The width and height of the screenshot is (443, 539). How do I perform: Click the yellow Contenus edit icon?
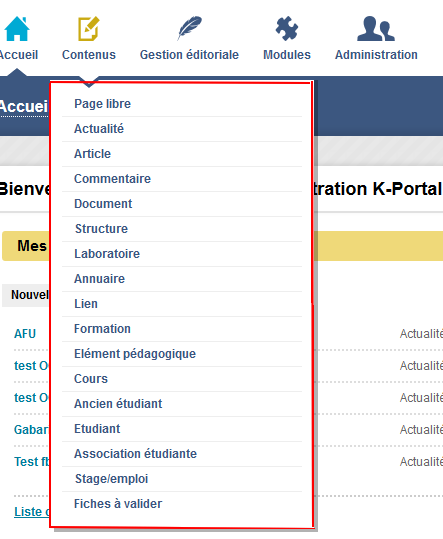pos(89,29)
